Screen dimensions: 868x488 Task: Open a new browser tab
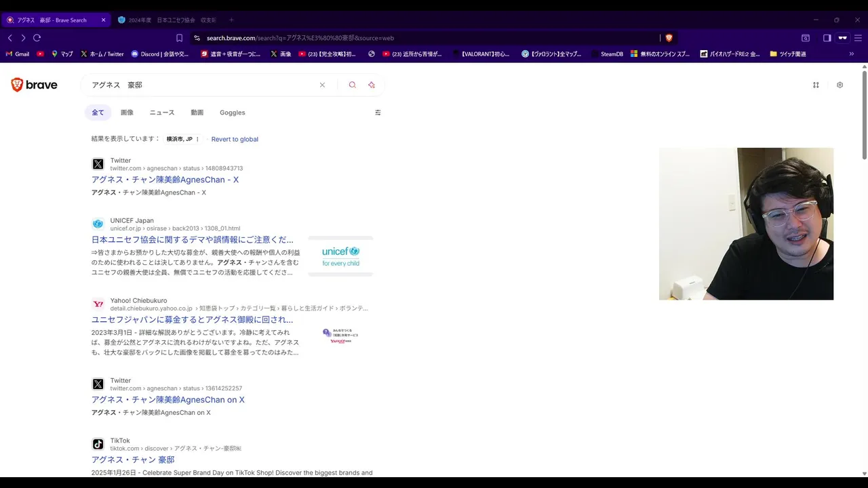coord(231,20)
